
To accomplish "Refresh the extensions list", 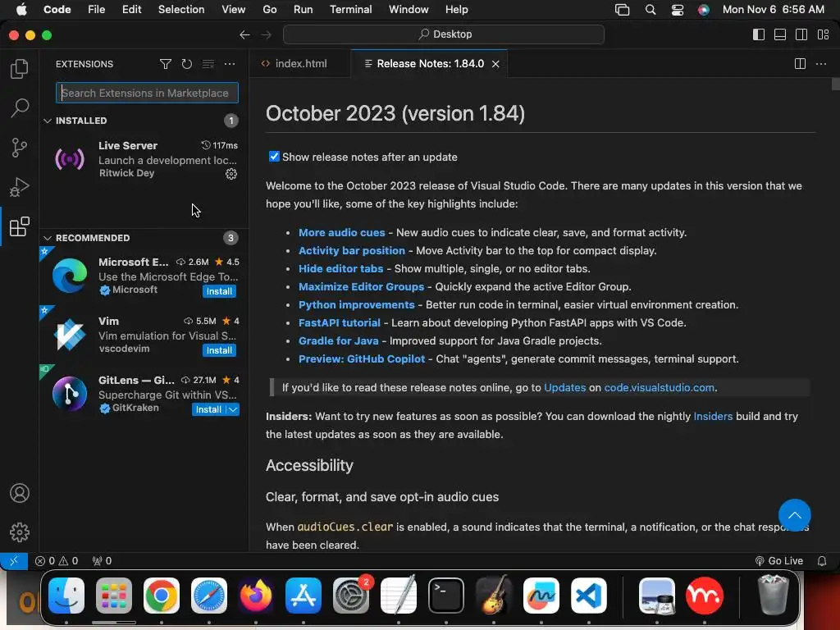I will point(186,64).
